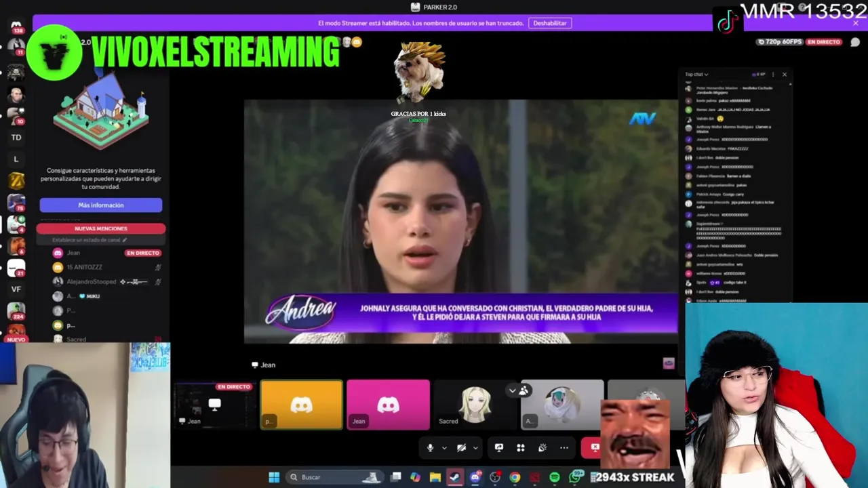Open more options three dots in call bar

(x=564, y=447)
